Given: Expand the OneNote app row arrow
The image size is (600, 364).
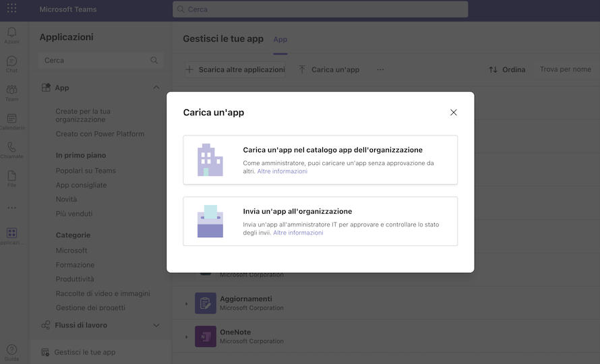Looking at the screenshot, I should pyautogui.click(x=187, y=337).
